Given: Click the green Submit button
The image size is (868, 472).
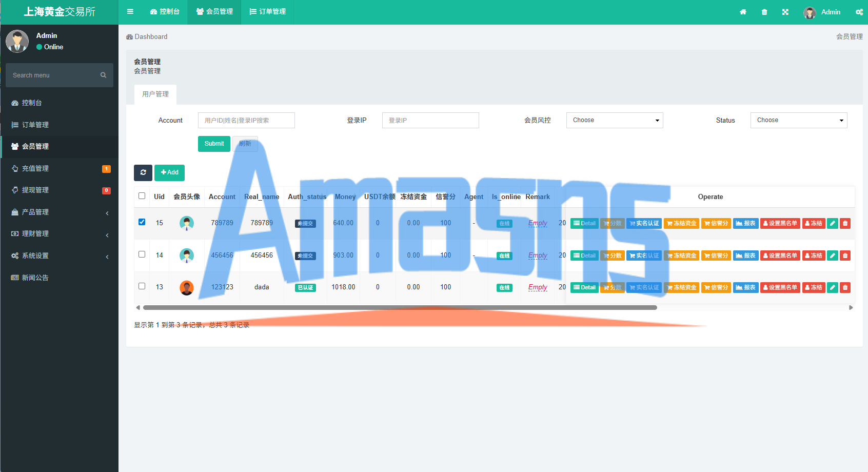Looking at the screenshot, I should point(214,144).
